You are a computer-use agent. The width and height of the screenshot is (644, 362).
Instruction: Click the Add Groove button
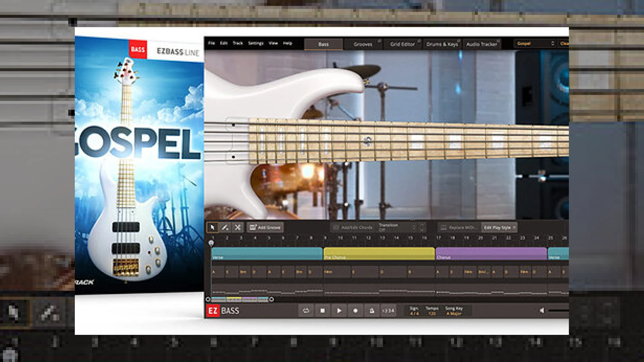click(x=265, y=228)
